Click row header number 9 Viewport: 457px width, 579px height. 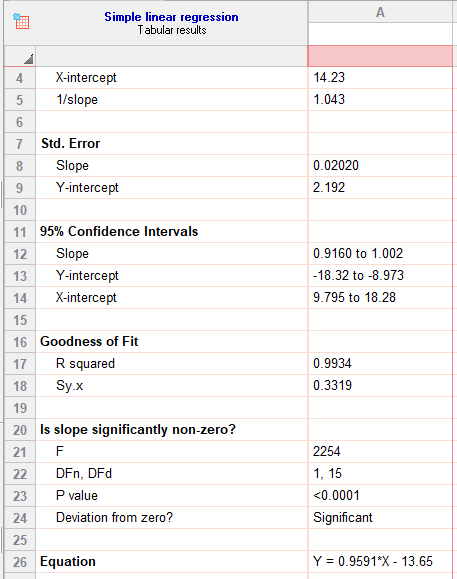pos(20,188)
